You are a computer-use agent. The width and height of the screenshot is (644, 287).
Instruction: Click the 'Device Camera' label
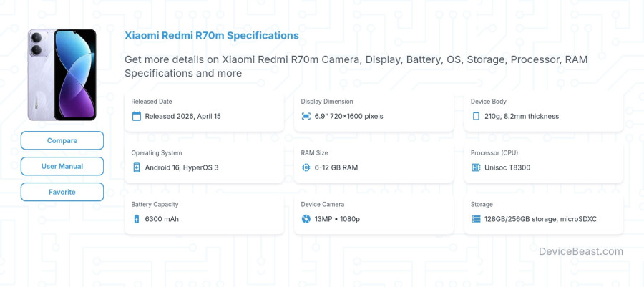point(323,204)
